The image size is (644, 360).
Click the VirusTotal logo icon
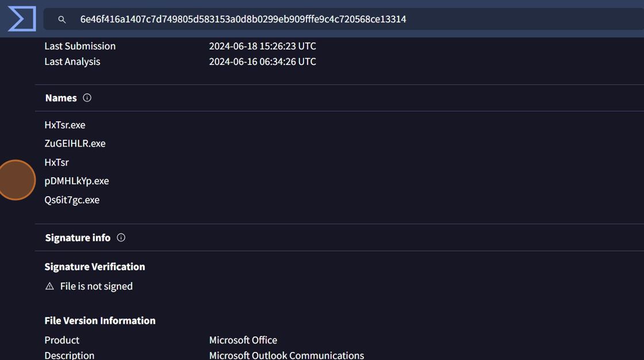(22, 19)
